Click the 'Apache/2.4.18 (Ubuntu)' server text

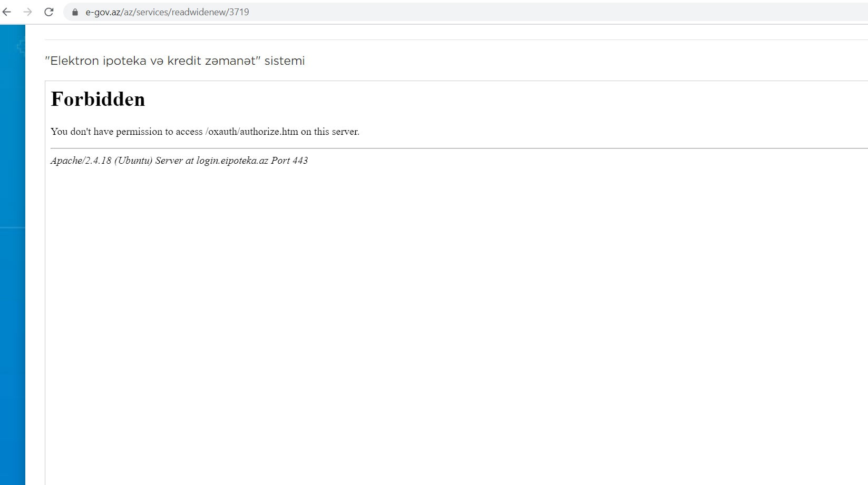coord(101,161)
